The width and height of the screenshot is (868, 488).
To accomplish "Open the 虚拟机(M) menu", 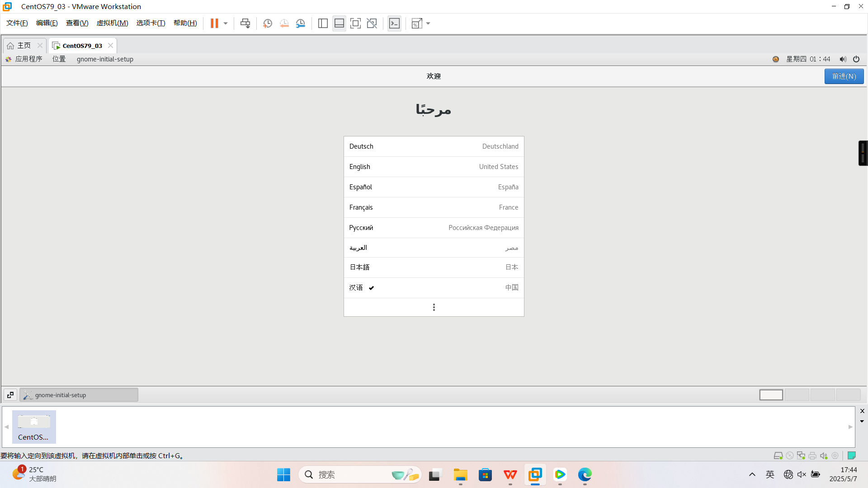I will click(x=113, y=23).
